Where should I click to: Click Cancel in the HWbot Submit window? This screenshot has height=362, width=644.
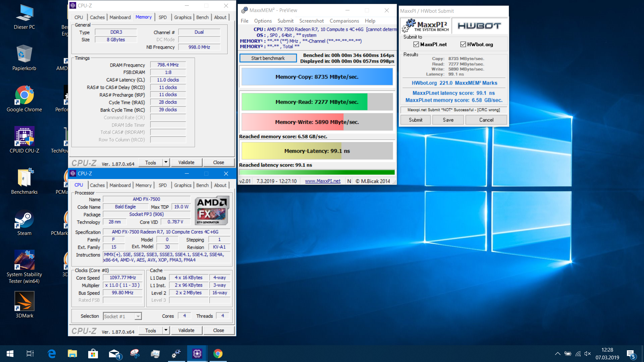[x=486, y=120]
